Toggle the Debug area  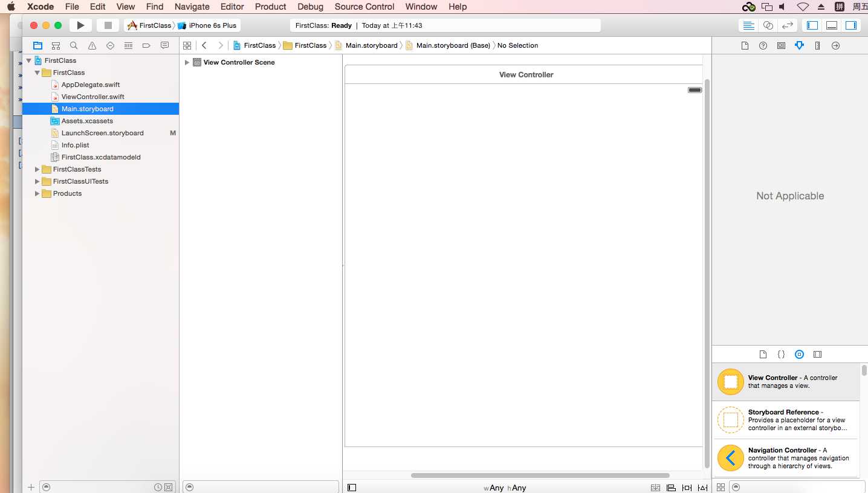pyautogui.click(x=832, y=25)
